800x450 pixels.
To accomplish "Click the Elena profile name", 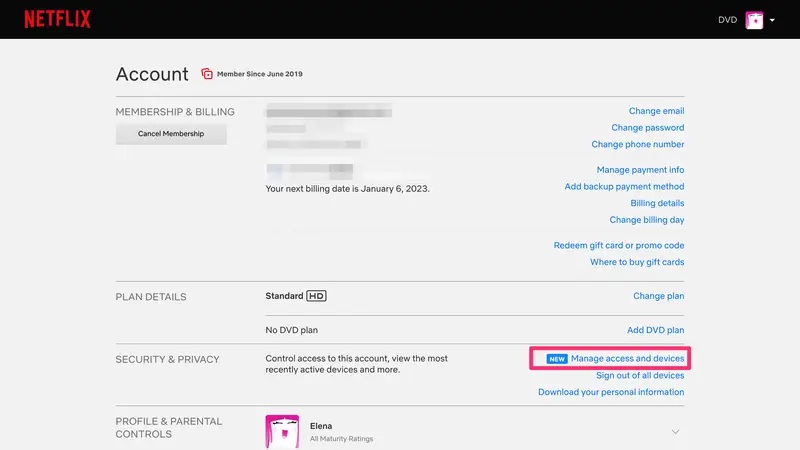I will point(321,426).
